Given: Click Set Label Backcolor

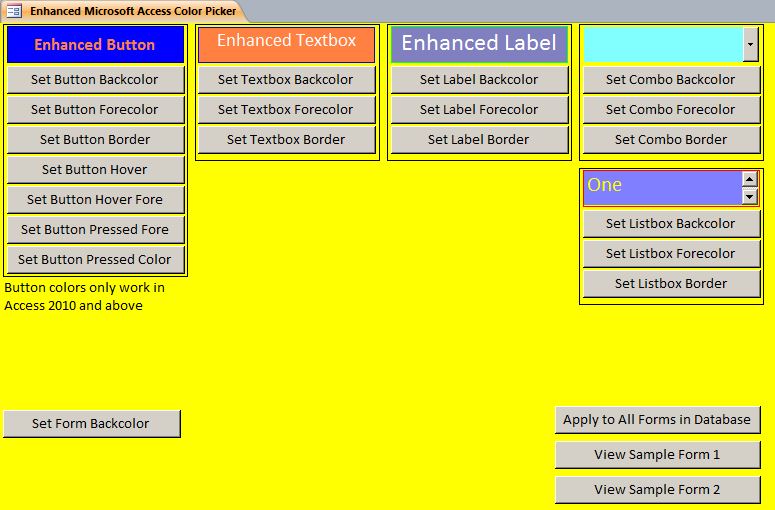Looking at the screenshot, I should 479,80.
